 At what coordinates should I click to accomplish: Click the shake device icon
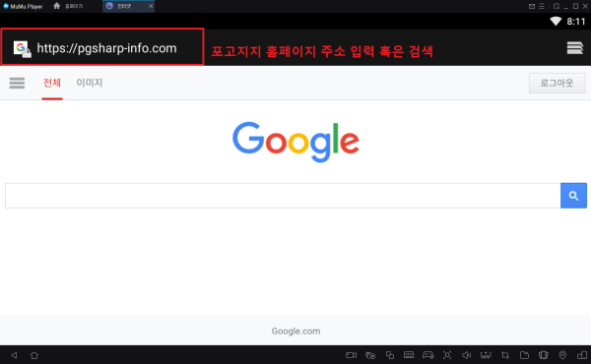pos(543,355)
